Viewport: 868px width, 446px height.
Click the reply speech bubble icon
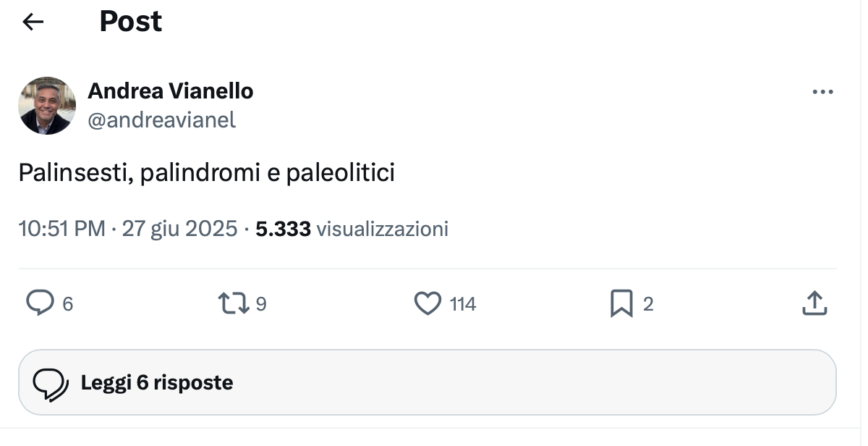40,303
